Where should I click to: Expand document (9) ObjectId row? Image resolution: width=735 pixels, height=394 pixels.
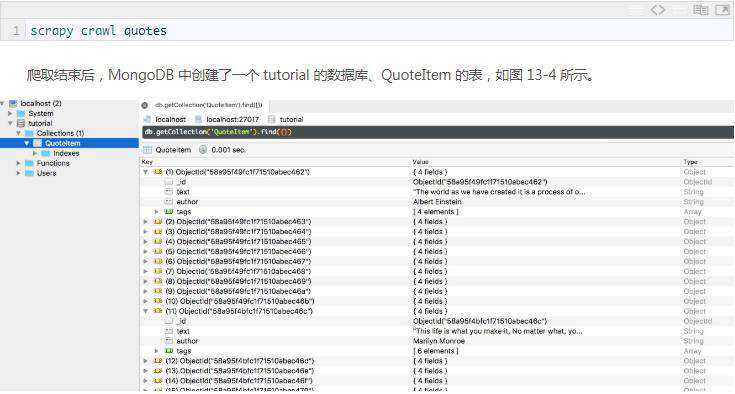coord(146,291)
